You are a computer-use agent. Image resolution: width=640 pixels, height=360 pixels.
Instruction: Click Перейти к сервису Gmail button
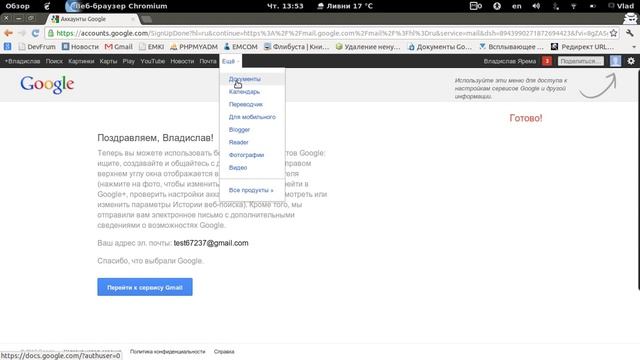click(x=145, y=287)
